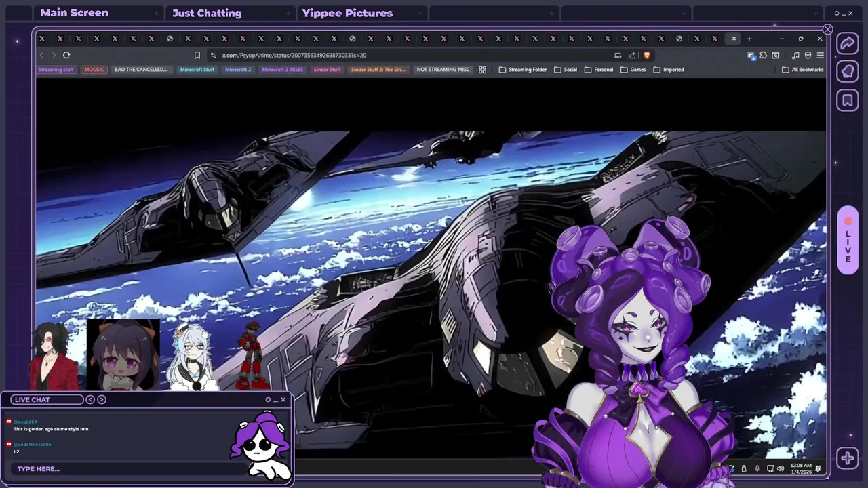Open the Brave Shields lion icon

pyautogui.click(x=647, y=55)
